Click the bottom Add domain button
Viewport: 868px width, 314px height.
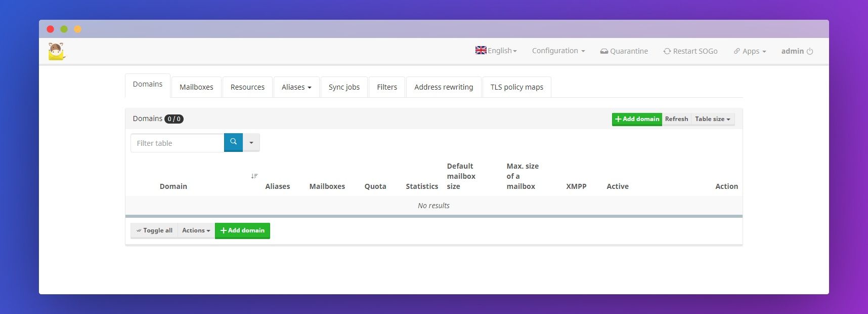pyautogui.click(x=242, y=230)
